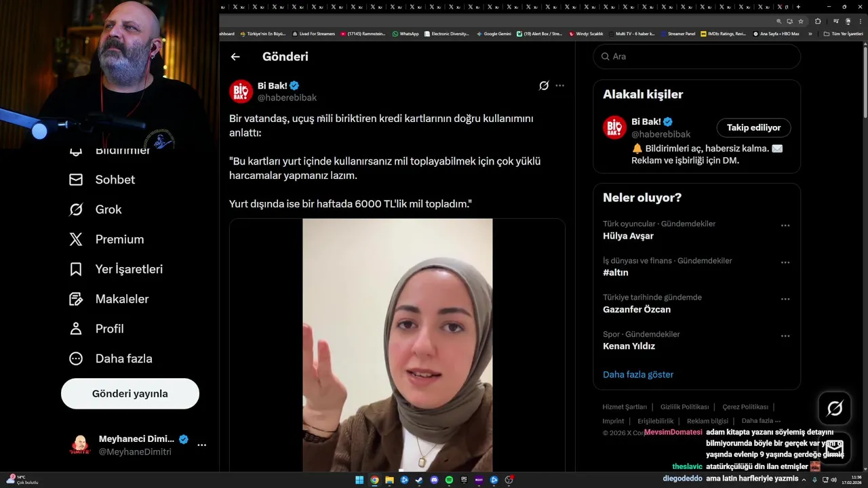Show hidden system tray icons
Viewport: 868px width, 488px height.
click(x=805, y=479)
